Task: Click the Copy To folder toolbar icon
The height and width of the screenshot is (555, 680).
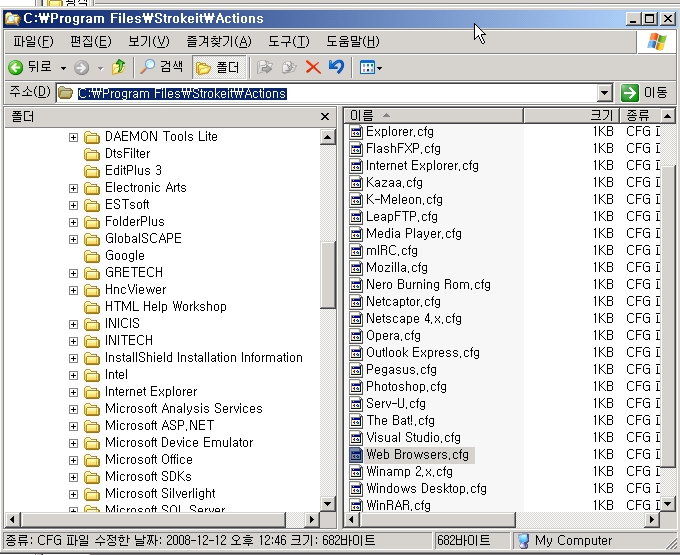Action: [x=289, y=67]
